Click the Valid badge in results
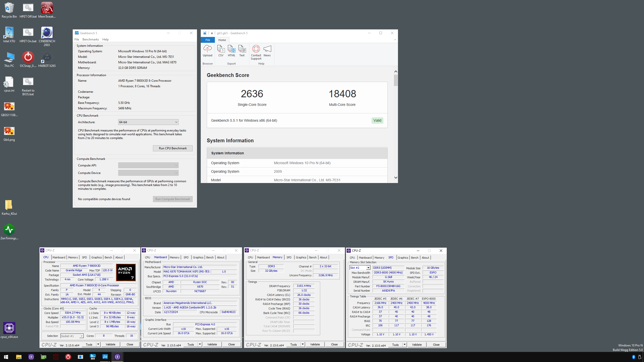This screenshot has height=362, width=644. click(x=377, y=120)
